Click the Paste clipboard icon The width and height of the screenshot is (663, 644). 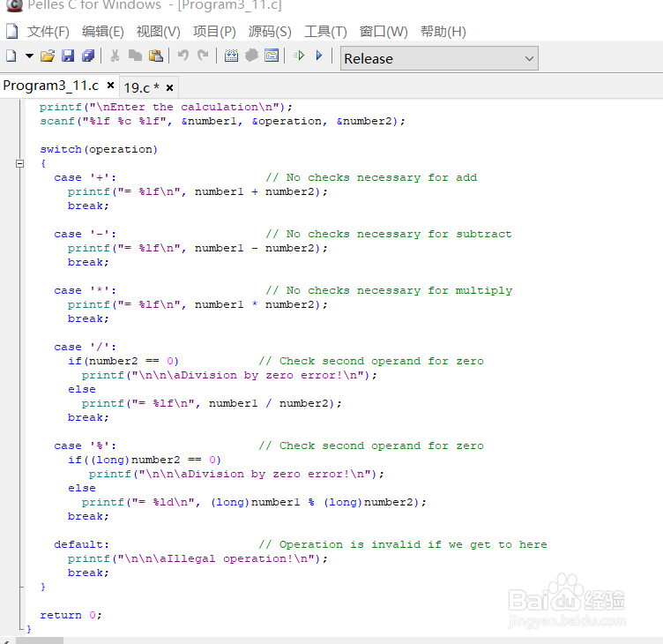(156, 56)
